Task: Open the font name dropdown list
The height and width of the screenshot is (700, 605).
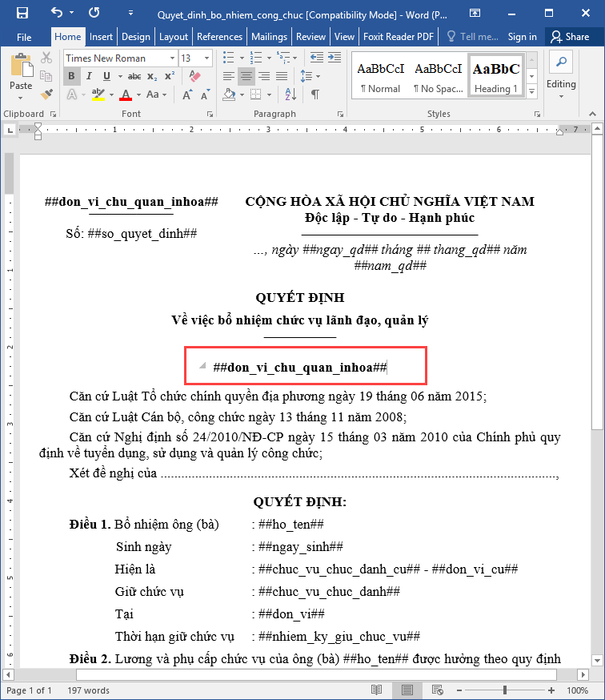Action: coord(172,58)
